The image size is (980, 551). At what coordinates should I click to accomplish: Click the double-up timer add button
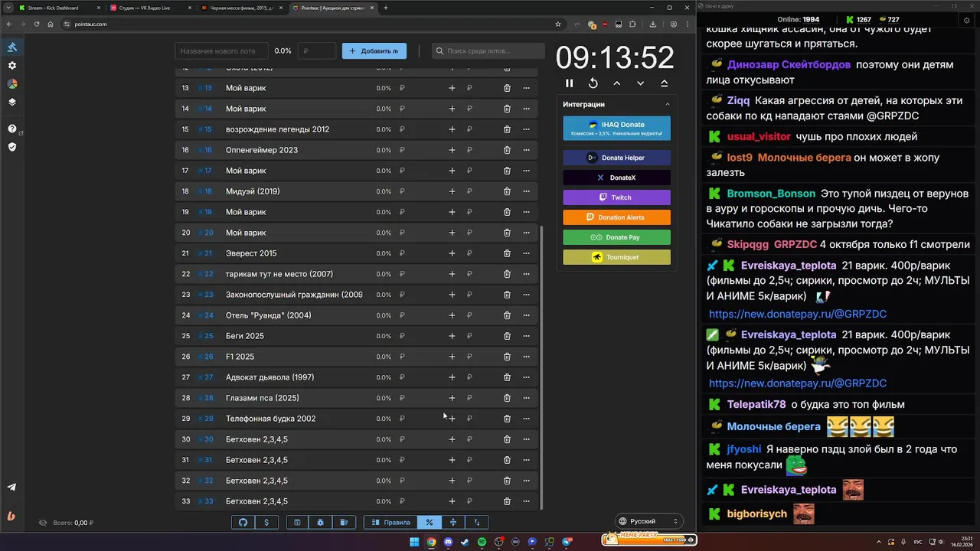(664, 83)
